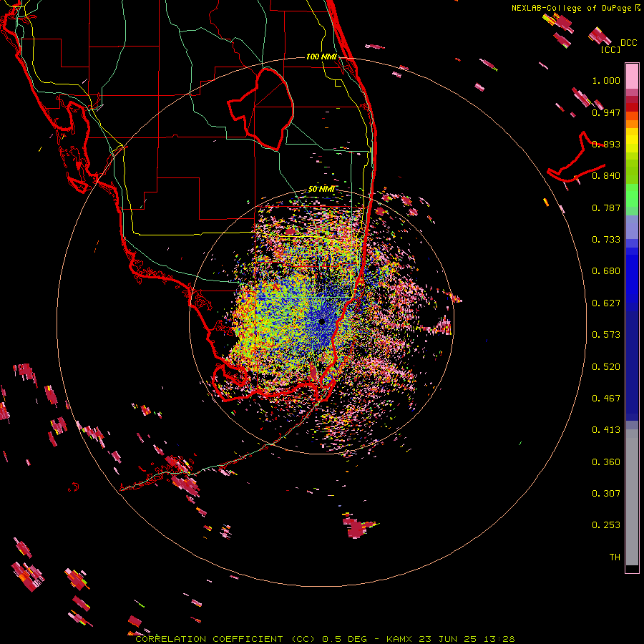Click the large red echo cell south of the 50 NMI ring
The image size is (644, 644).
coord(356,528)
